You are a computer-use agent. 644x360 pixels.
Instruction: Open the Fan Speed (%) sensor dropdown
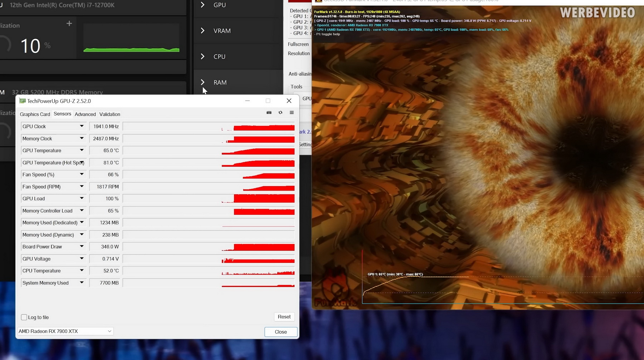pos(82,174)
